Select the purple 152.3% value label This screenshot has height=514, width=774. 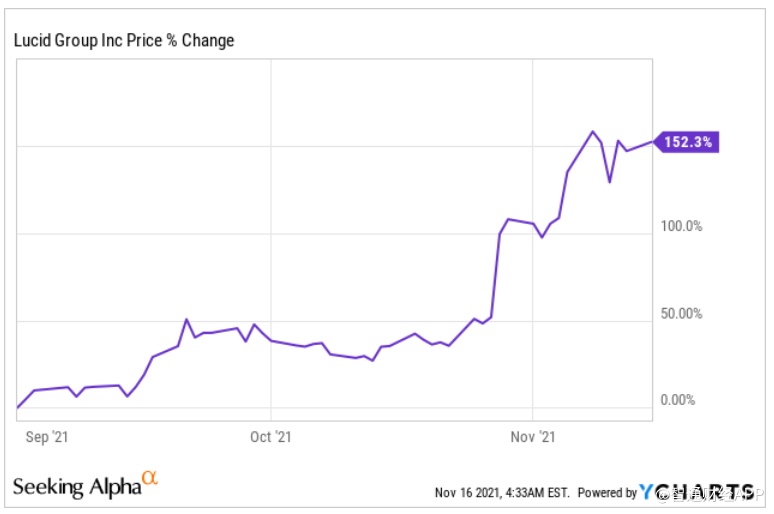pos(687,142)
